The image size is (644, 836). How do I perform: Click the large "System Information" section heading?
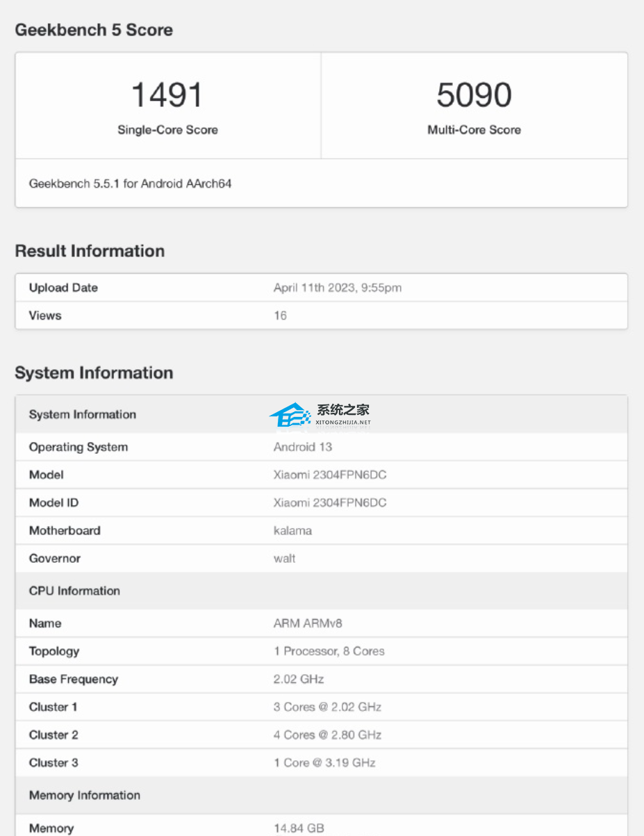[94, 373]
